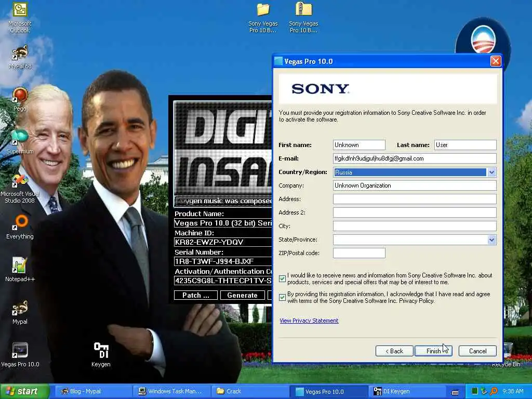Toggle the Privacy Policy acknowledgement checkbox
Viewport: 532px width, 399px height.
click(x=282, y=297)
